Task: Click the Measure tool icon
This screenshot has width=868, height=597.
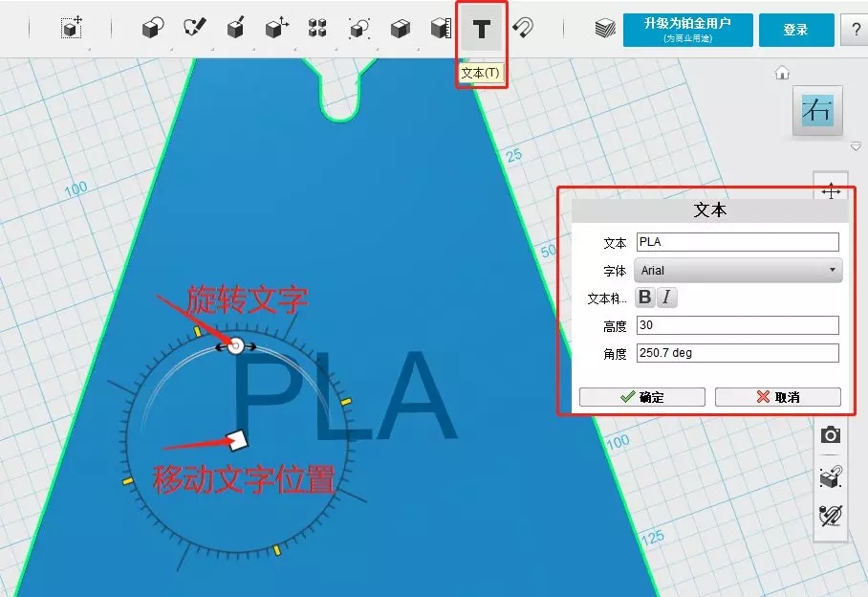Action: pos(441,30)
